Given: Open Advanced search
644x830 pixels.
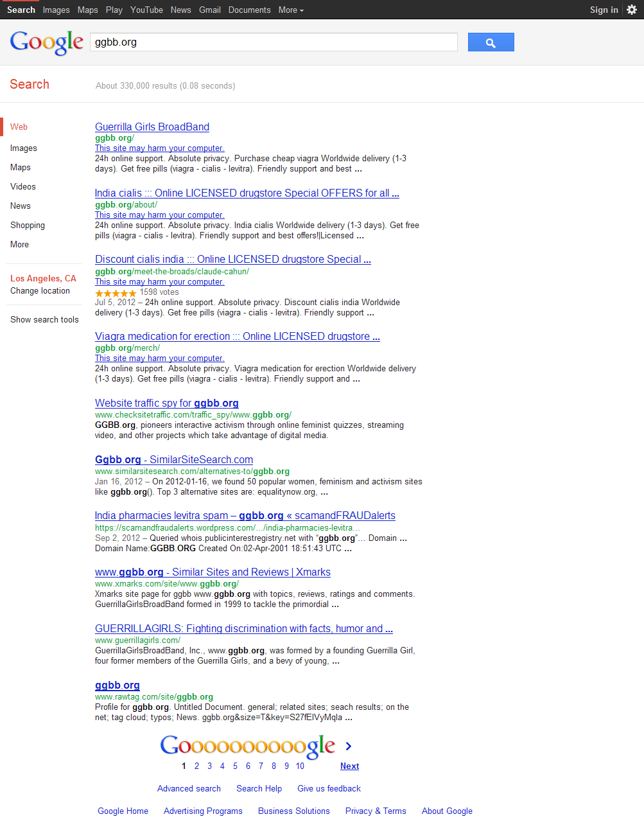Looking at the screenshot, I should (x=189, y=789).
